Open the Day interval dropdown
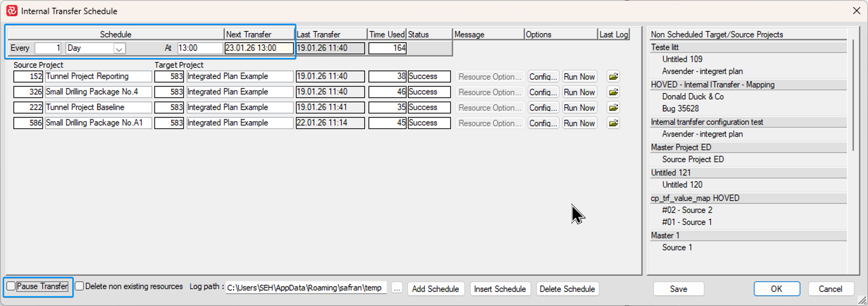Viewport: 868px width, 306px height. [119, 49]
